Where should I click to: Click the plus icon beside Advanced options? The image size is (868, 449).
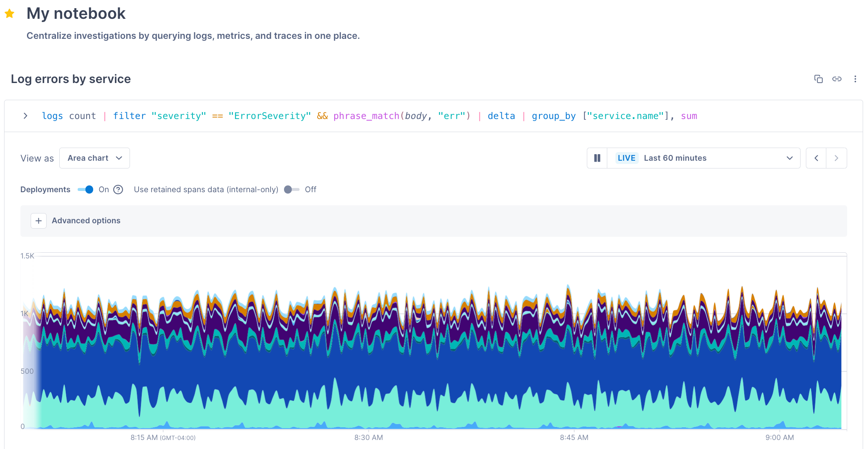[x=38, y=221]
